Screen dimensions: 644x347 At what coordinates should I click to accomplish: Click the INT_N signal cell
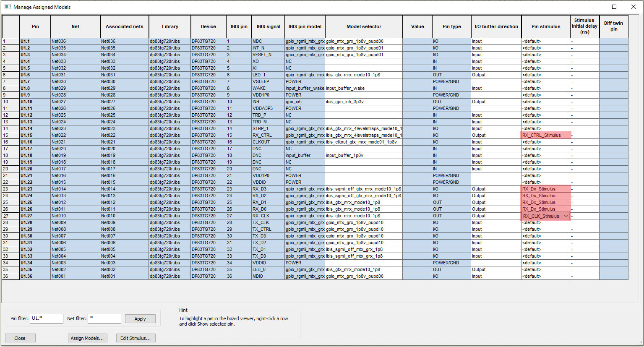click(269, 48)
